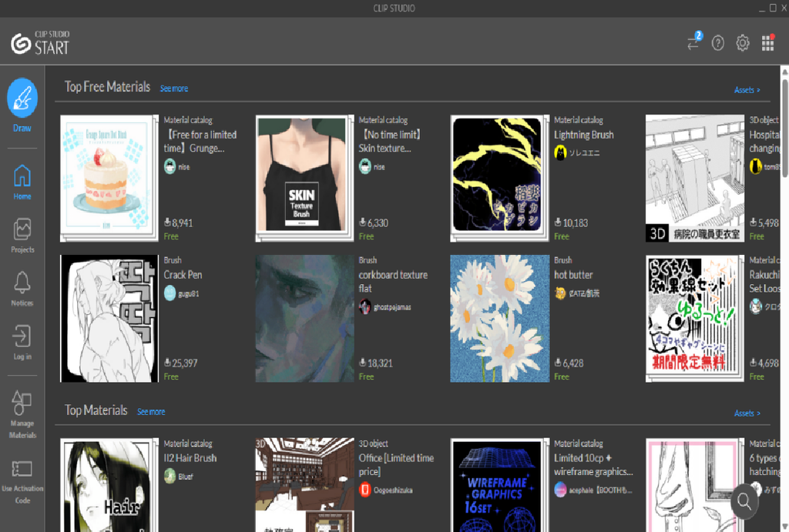Open the 3D Office thumbnail
Screen dimensions: 789x532
tap(304, 485)
